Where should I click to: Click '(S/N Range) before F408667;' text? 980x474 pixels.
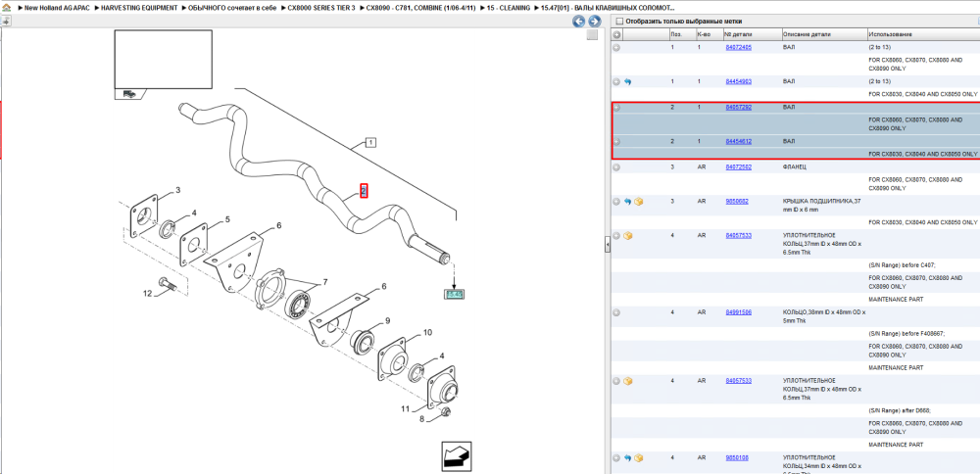tap(906, 334)
